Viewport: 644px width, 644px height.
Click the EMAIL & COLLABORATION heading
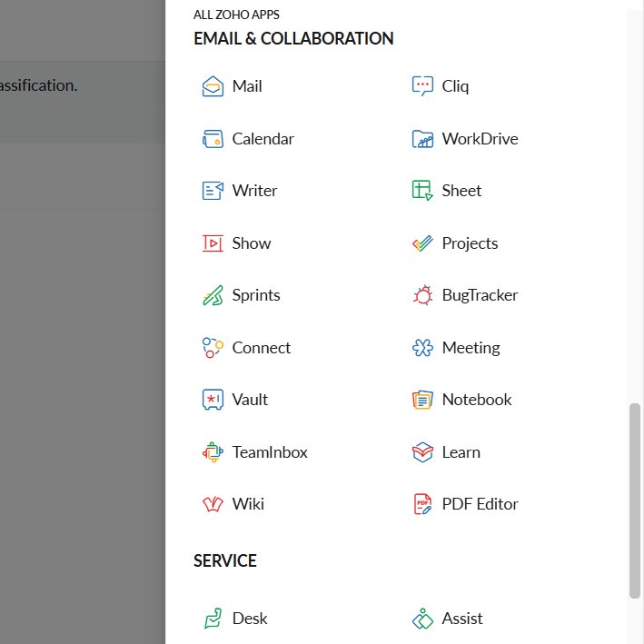(x=293, y=39)
